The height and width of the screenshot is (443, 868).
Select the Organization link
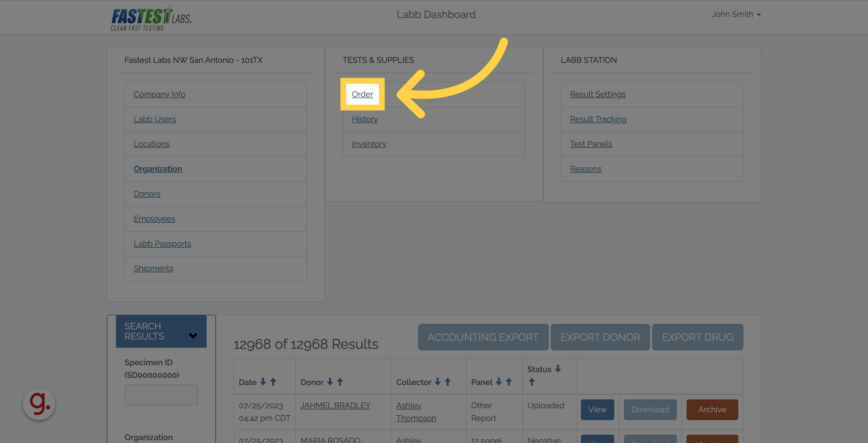[x=158, y=169]
